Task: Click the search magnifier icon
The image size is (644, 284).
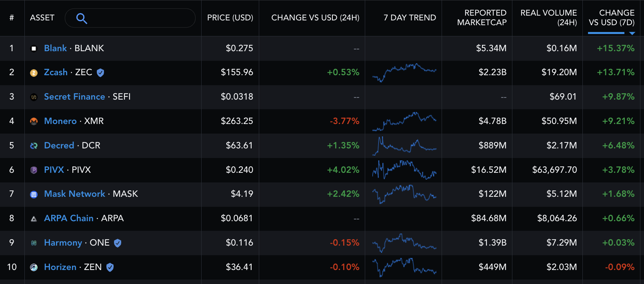Action: point(82,18)
